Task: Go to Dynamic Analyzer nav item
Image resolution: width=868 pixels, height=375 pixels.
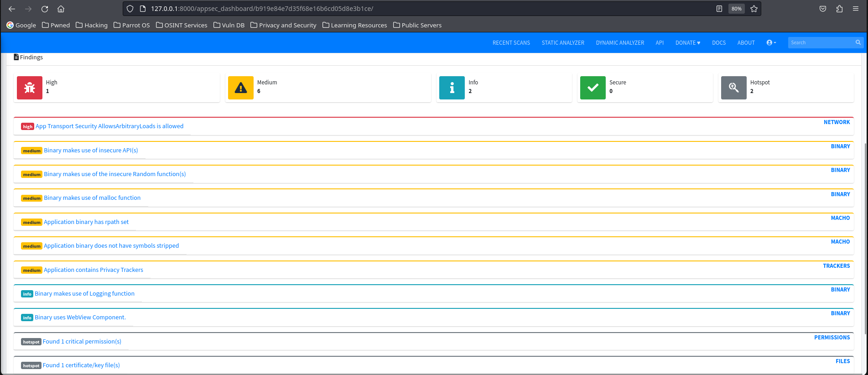Action: [x=620, y=42]
